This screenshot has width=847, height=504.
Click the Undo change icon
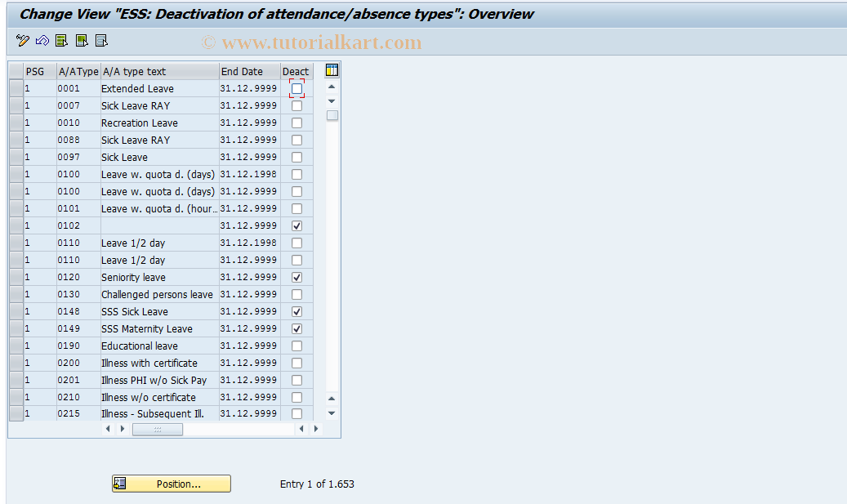click(42, 41)
